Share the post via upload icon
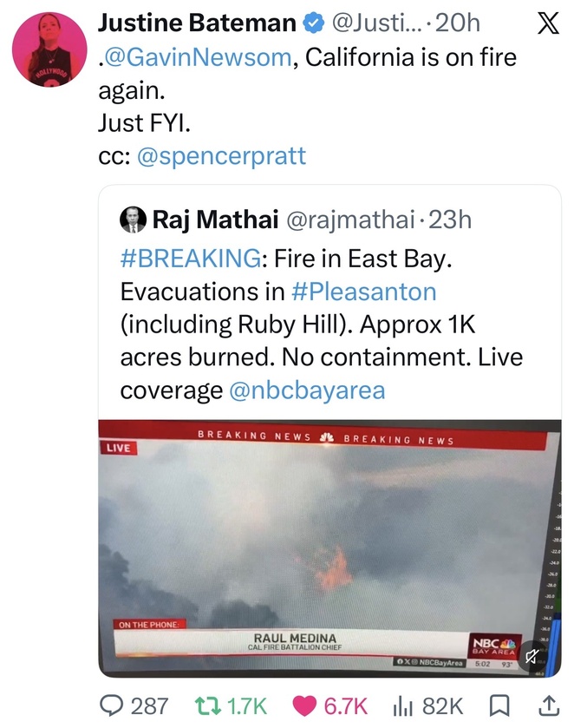 (x=548, y=705)
